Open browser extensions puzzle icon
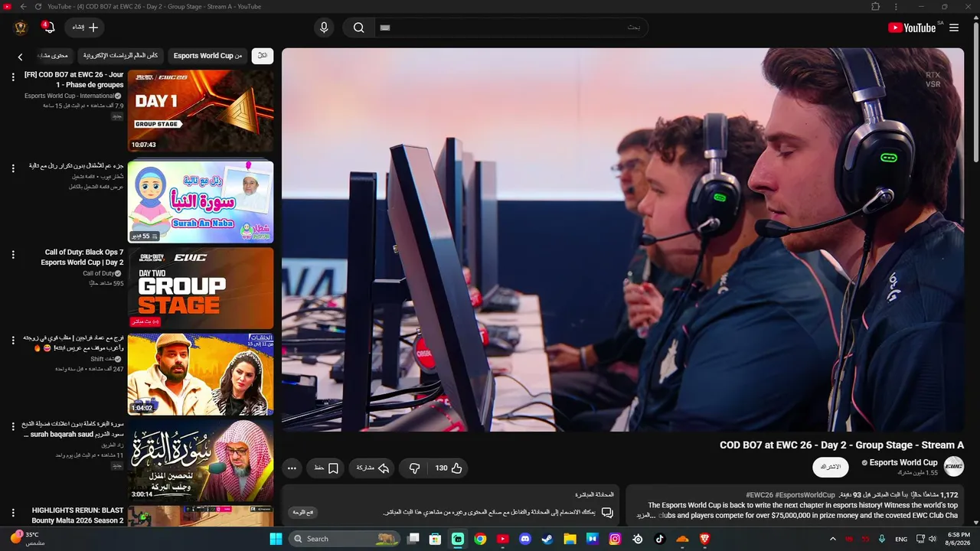This screenshot has height=551, width=980. pos(876,7)
